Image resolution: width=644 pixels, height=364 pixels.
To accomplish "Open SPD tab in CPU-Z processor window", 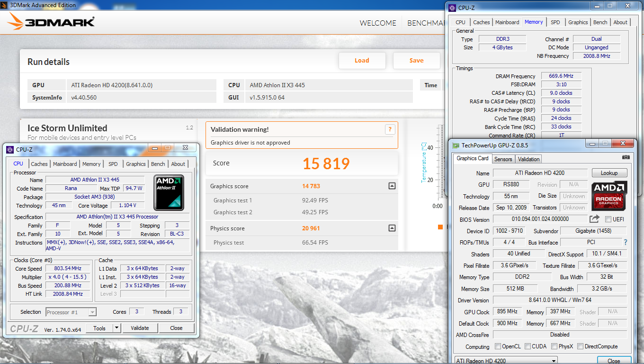I will [x=113, y=164].
